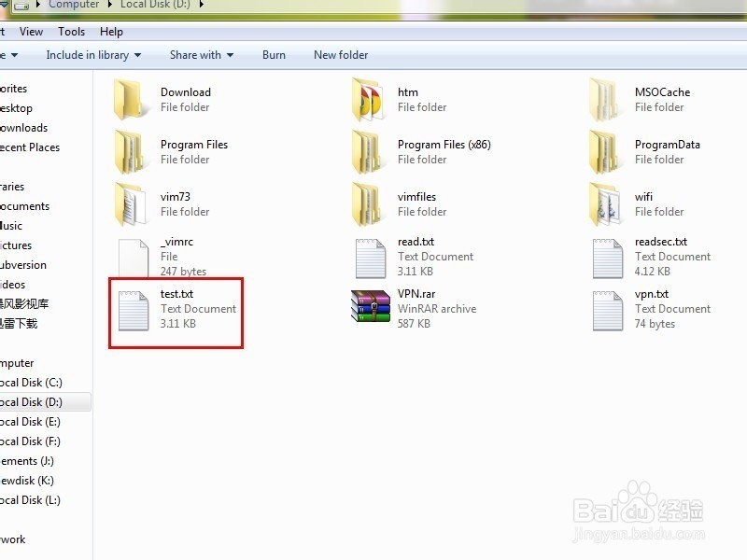Image resolution: width=747 pixels, height=560 pixels.
Task: Go to Desktop in navigation pane
Action: point(16,108)
